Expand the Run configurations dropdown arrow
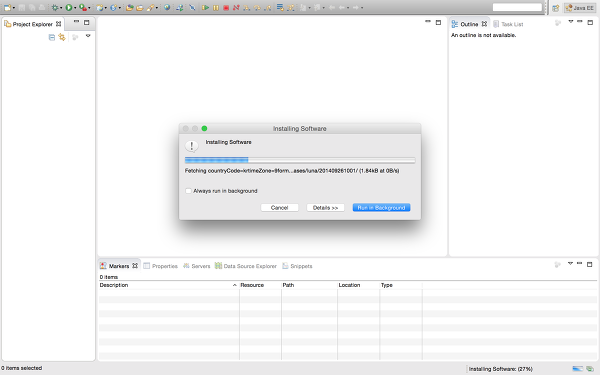The image size is (600, 375). (75, 8)
